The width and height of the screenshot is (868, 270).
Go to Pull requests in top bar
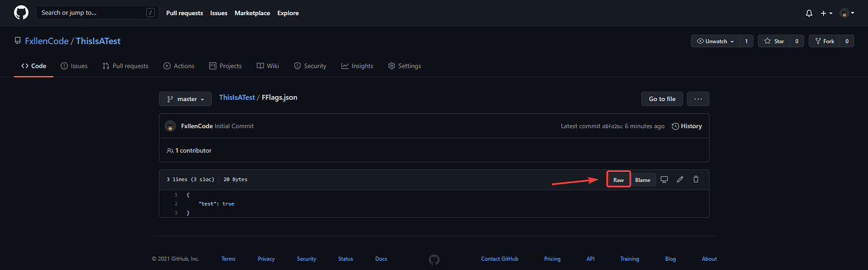[184, 13]
